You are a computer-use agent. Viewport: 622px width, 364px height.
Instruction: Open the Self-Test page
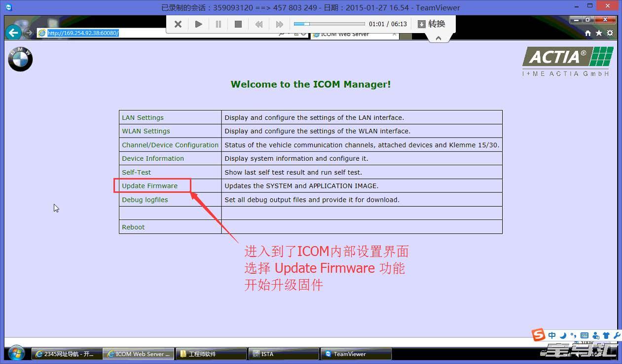coord(137,172)
